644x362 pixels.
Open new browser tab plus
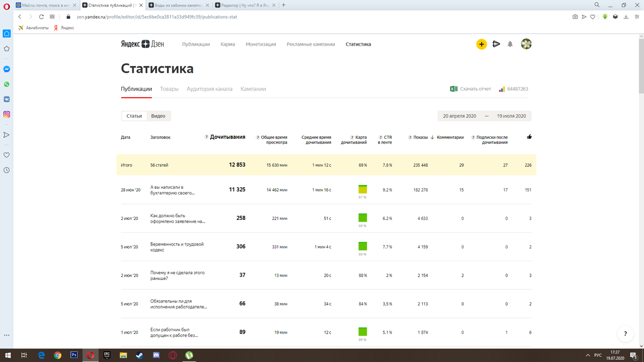pos(283,5)
